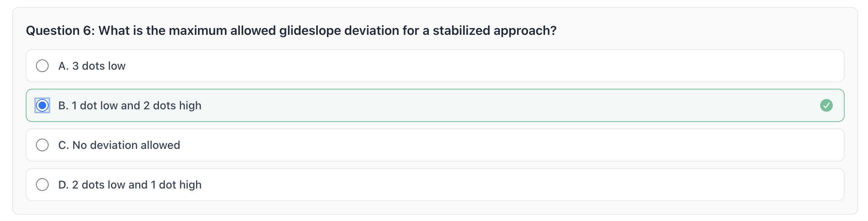Click empty space in the highlighted option B row
The image size is (868, 221).
pyautogui.click(x=474, y=105)
